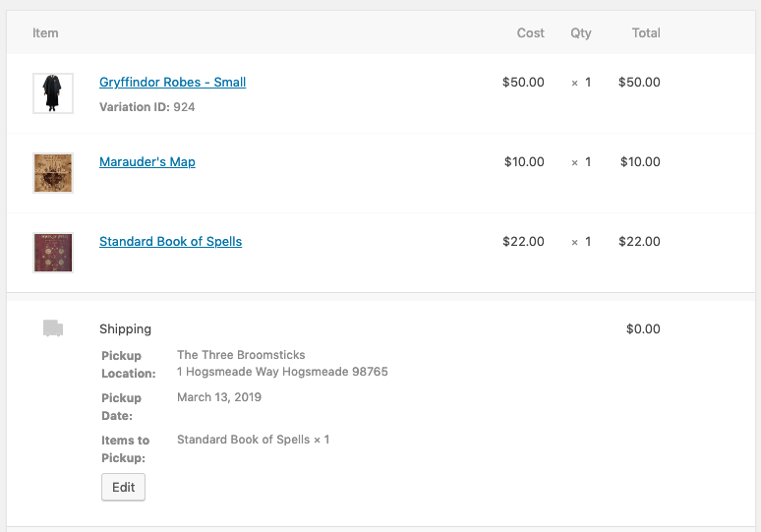Open the Standard Book of Spells link

coord(170,242)
